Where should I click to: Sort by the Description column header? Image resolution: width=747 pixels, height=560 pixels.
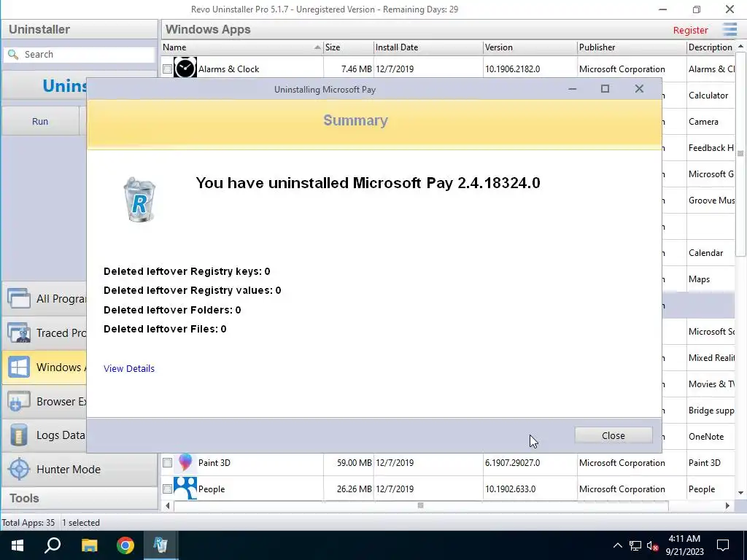(711, 47)
